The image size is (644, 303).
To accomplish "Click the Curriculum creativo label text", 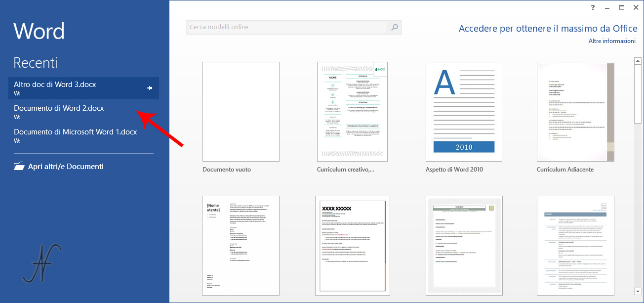I will 346,170.
